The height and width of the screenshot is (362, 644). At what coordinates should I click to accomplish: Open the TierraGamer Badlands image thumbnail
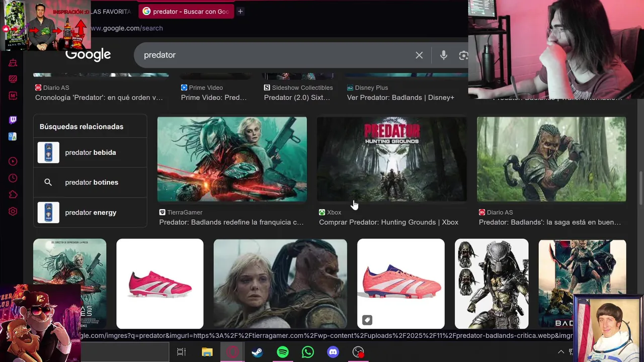[232, 159]
